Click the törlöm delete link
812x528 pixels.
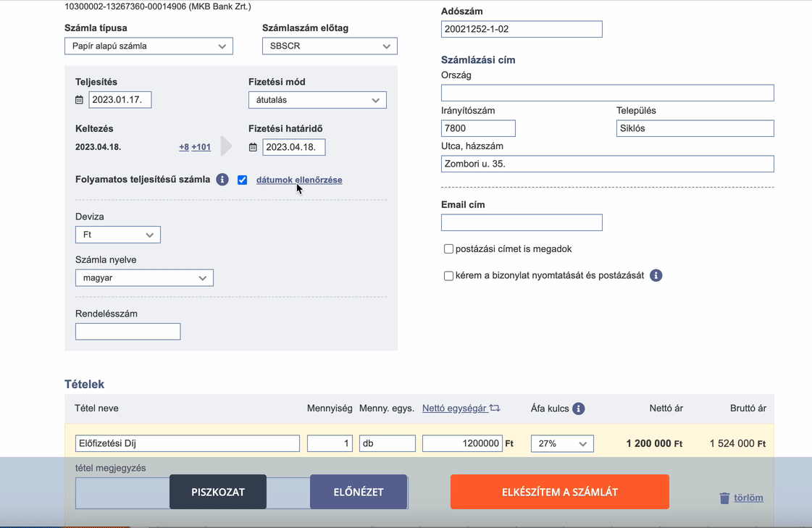coord(748,498)
